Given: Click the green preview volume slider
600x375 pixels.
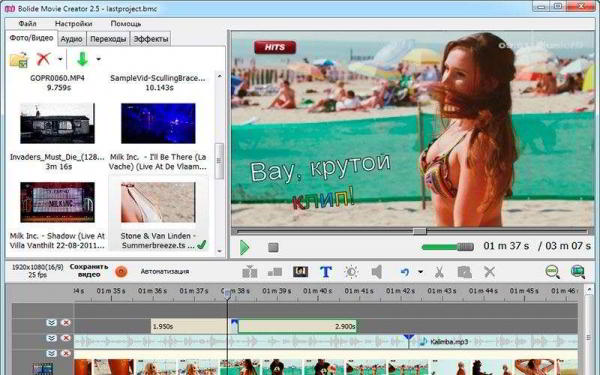Looking at the screenshot, I should click(447, 247).
